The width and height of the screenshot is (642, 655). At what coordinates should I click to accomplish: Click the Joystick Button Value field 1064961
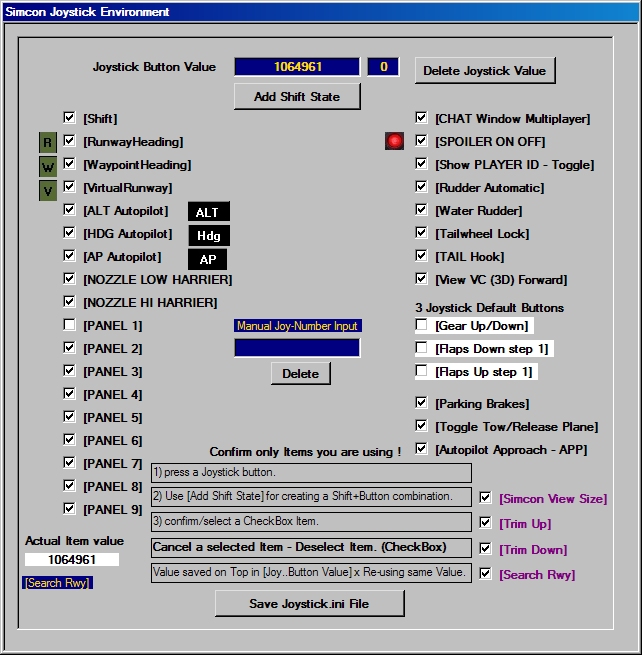coord(297,67)
